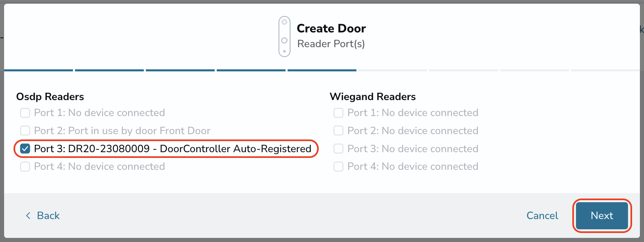Click the DoorController Auto-Registered port label
644x242 pixels.
[172, 148]
